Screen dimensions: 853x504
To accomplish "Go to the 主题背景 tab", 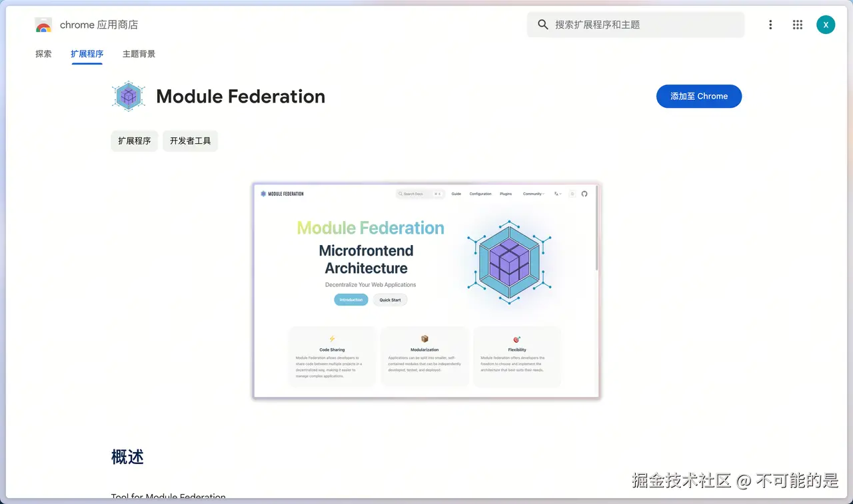I will tap(139, 54).
